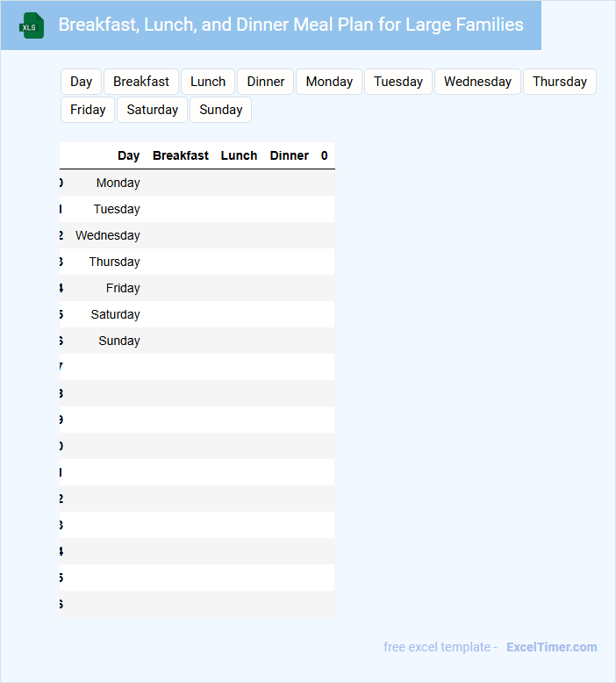Viewport: 616px width, 683px height.
Task: Click the Dinner column header in table
Action: 289,155
